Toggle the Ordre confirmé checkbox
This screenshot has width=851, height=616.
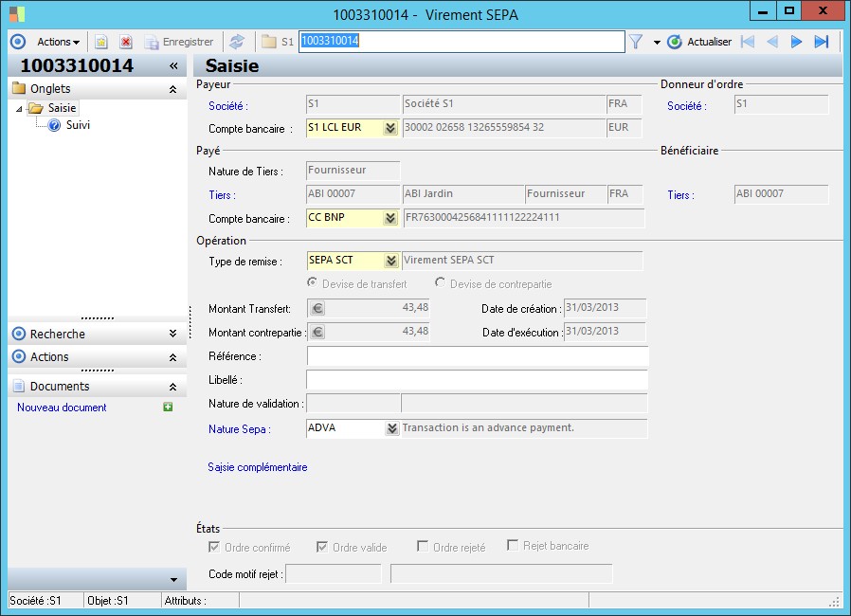213,547
